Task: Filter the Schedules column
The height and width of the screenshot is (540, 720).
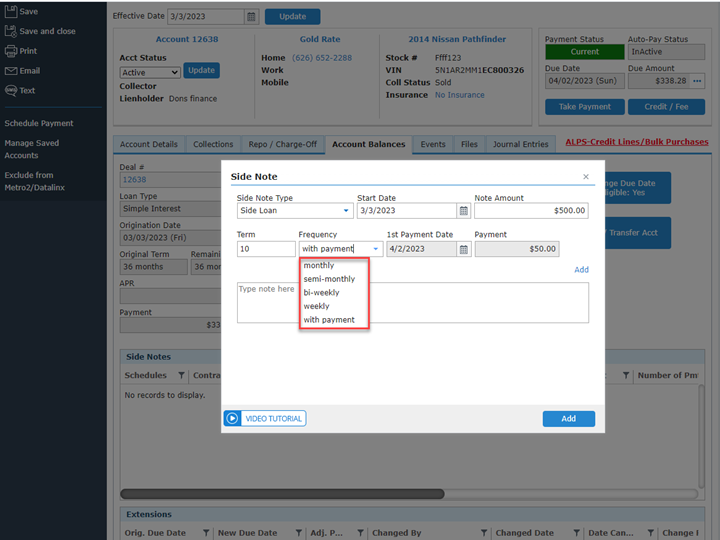Action: [x=181, y=376]
